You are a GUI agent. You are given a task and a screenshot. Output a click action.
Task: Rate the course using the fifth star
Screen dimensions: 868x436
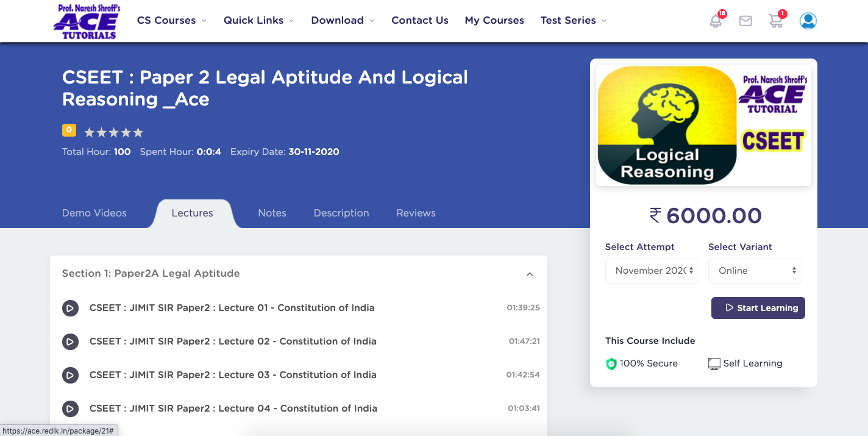138,132
